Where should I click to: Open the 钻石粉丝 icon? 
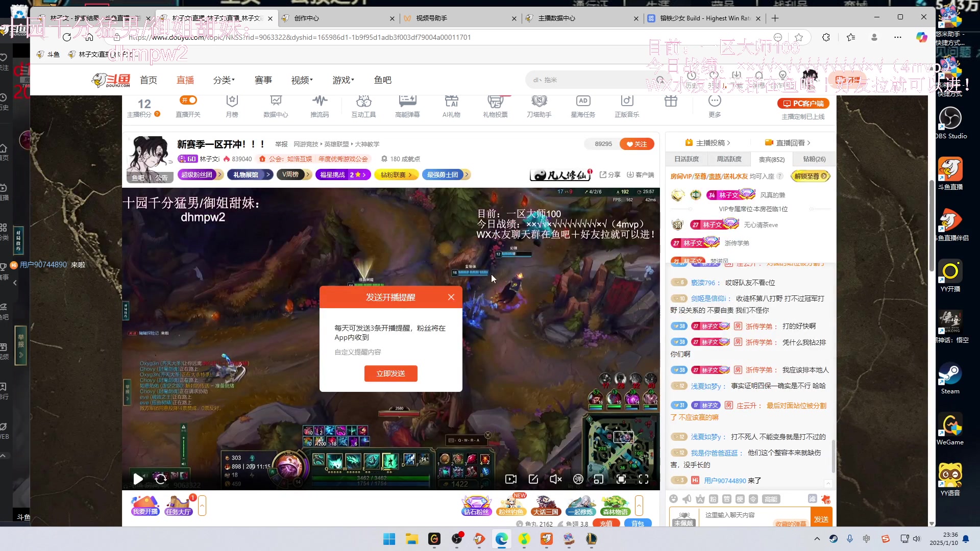(x=476, y=506)
